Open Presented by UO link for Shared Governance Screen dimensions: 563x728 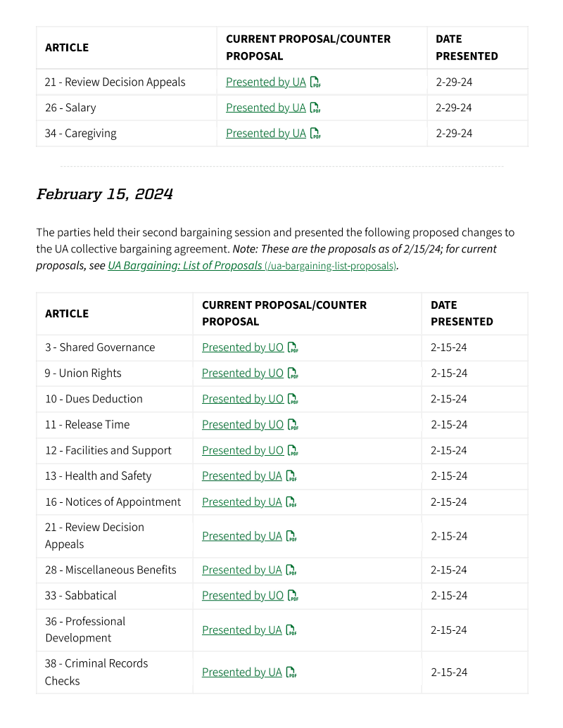pos(242,347)
